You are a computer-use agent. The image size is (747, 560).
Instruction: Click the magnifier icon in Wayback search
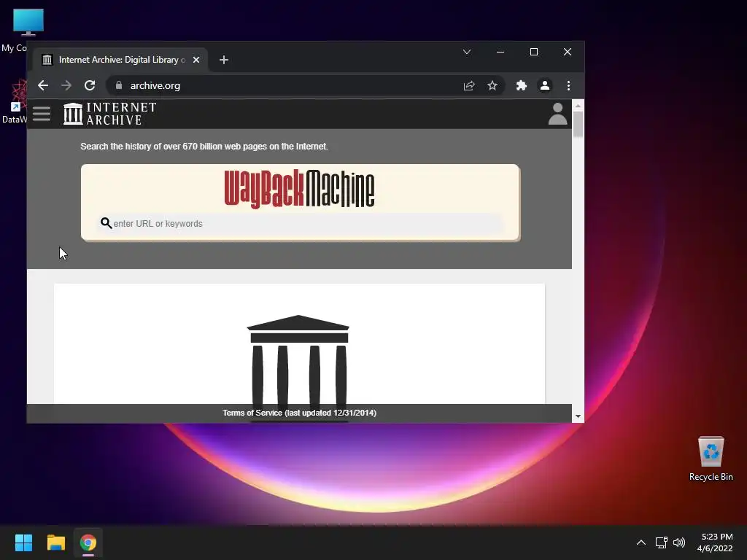pos(106,223)
